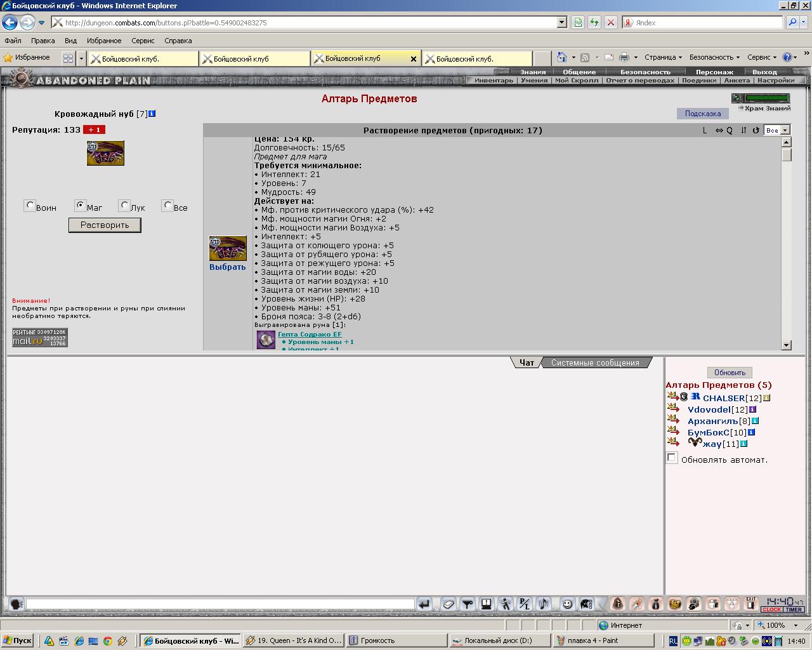Open the Правка menu
The height and width of the screenshot is (650, 812).
click(43, 41)
